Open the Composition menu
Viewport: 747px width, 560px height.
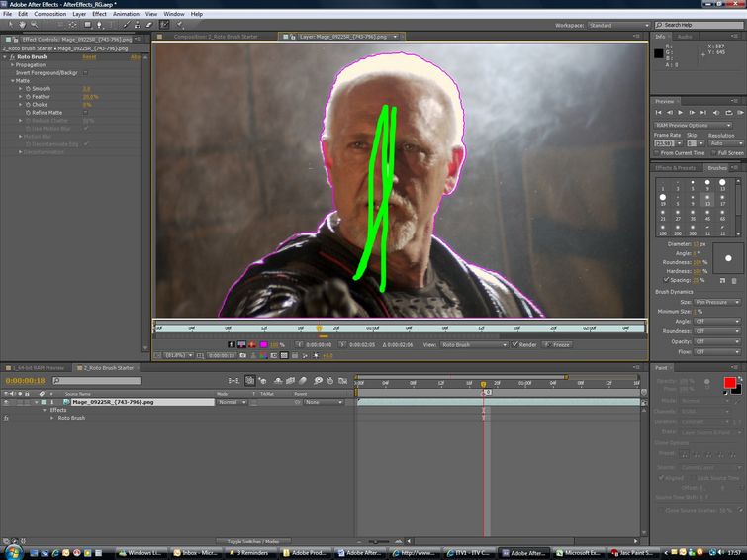point(50,14)
